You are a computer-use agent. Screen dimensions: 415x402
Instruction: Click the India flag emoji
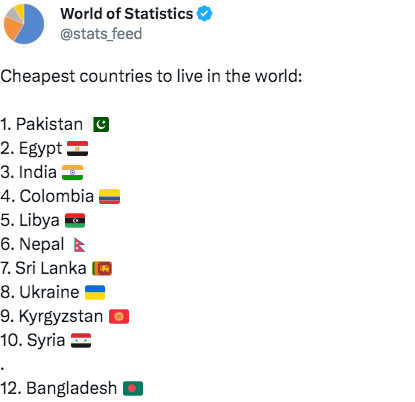[72, 172]
